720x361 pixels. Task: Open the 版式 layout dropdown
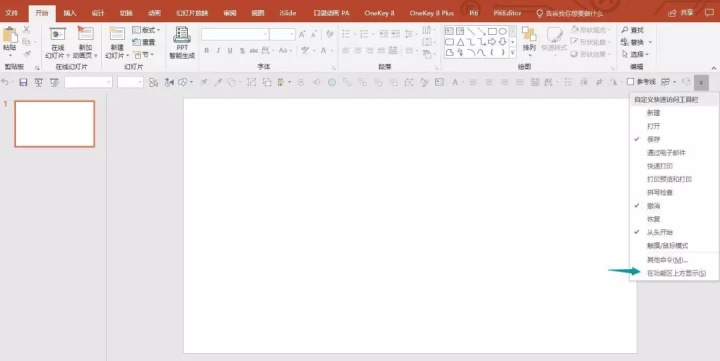click(x=146, y=30)
